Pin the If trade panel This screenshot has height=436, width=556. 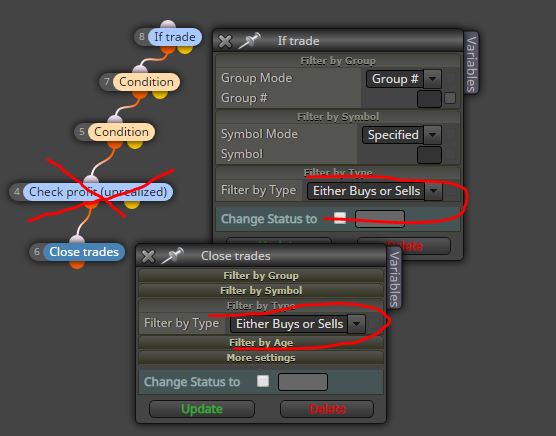[250, 40]
